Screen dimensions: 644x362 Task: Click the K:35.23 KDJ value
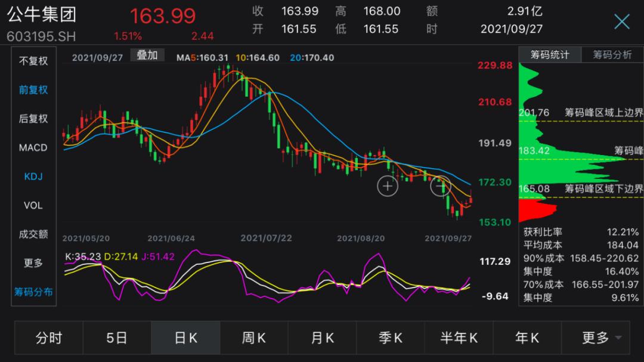(82, 257)
